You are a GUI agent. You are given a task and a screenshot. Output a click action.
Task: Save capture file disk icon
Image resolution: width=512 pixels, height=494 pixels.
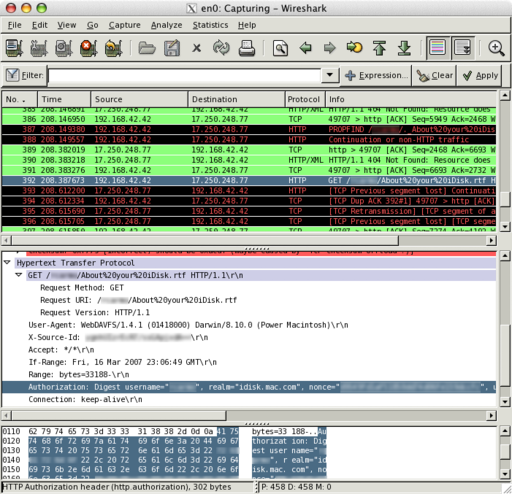click(x=172, y=48)
